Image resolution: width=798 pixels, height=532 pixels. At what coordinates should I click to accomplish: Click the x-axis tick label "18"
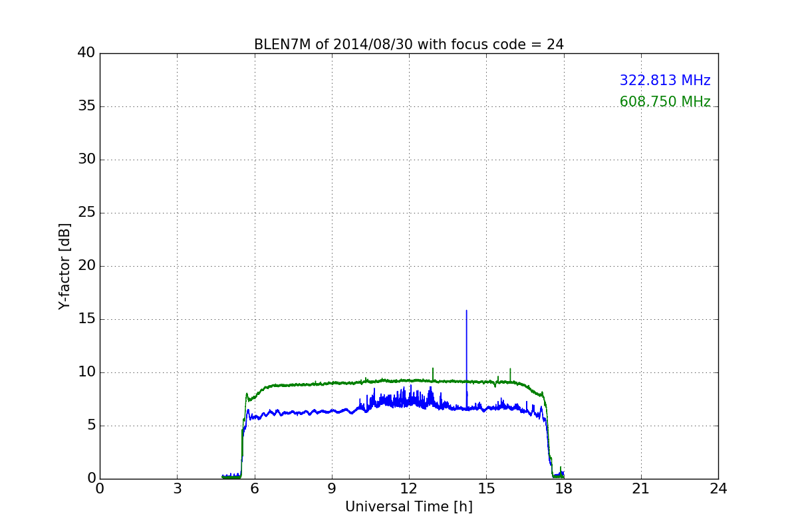tap(563, 488)
